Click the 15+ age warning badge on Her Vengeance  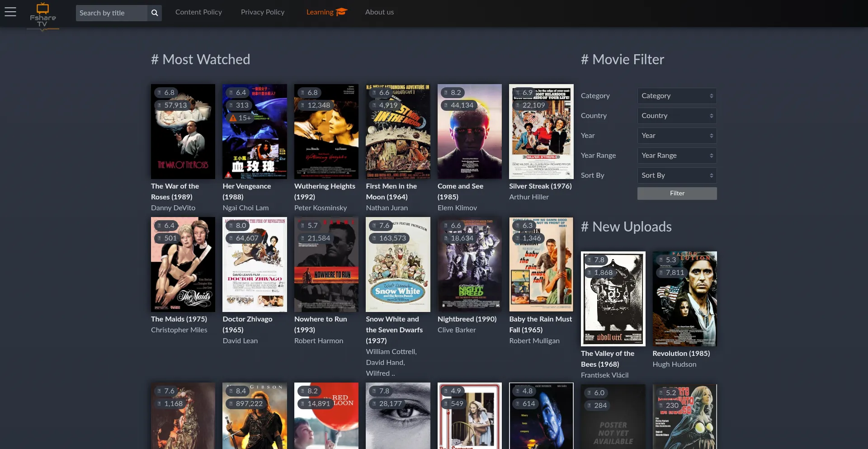pos(240,118)
